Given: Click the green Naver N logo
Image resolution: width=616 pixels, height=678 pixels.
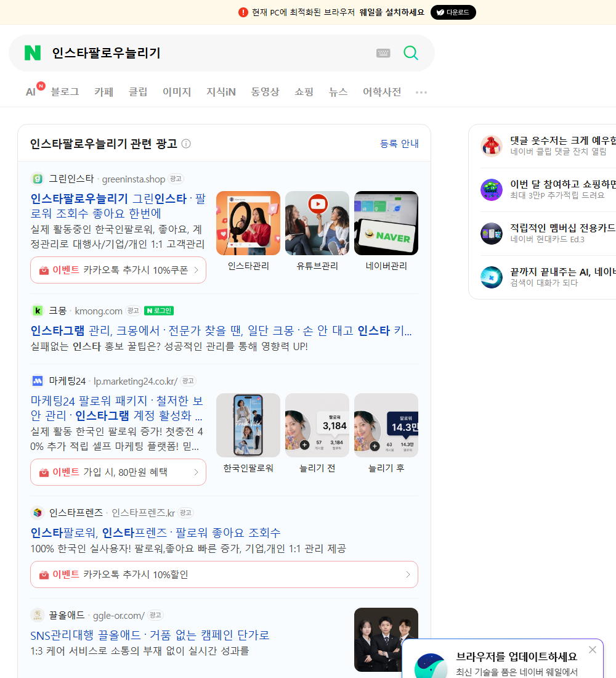Looking at the screenshot, I should 33,53.
